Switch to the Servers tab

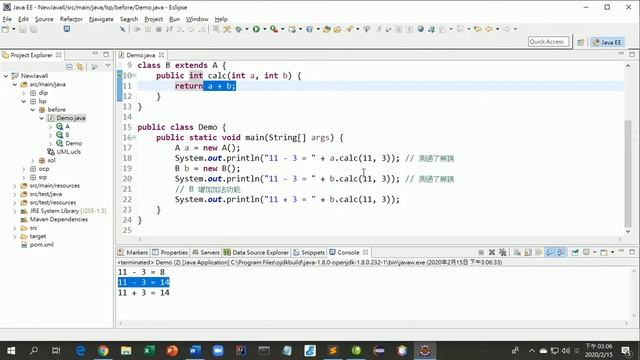(x=206, y=252)
